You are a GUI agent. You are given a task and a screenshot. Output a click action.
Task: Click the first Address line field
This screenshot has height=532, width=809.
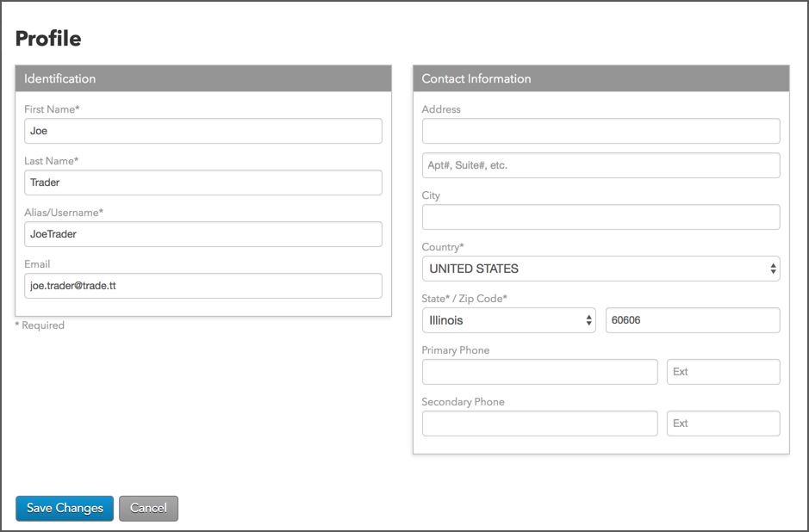point(601,131)
